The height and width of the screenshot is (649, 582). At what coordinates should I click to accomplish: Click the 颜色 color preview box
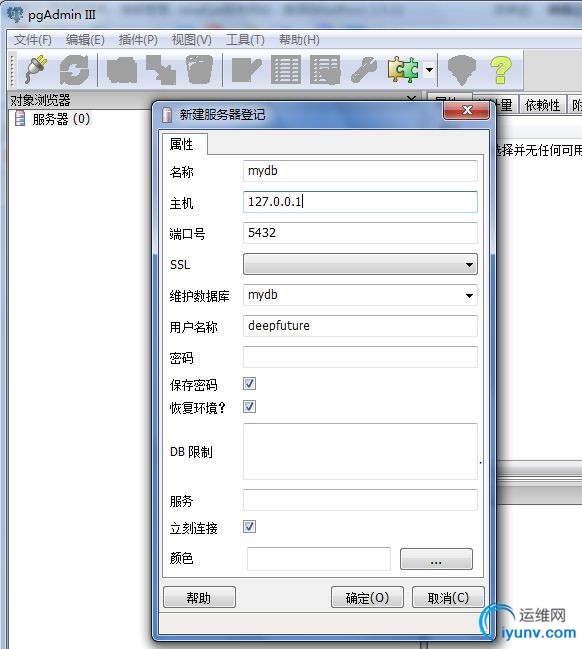point(319,559)
